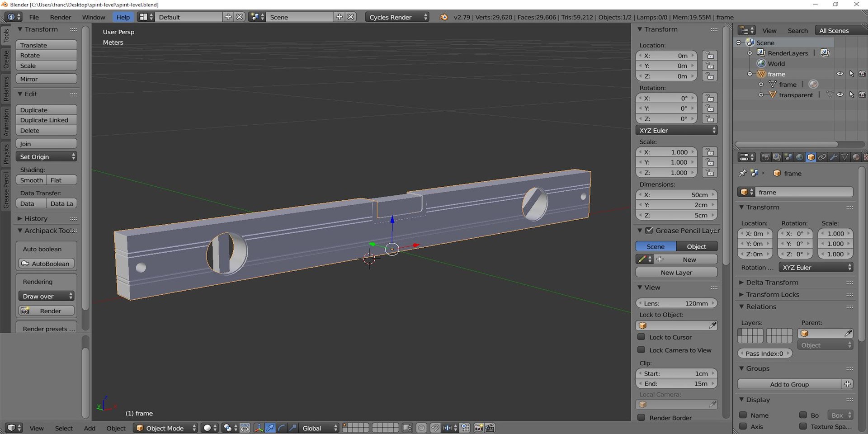Toggle visibility eye of frame object
Screen dimensions: 868x434
click(840, 74)
